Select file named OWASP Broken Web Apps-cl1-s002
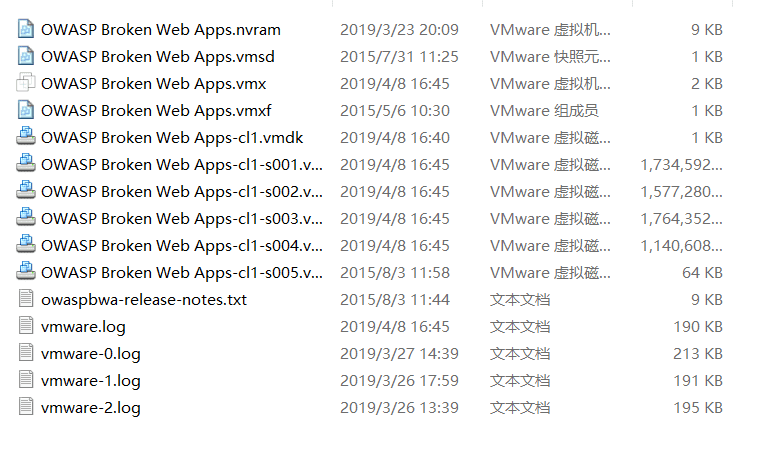Screen dimensions: 759x449 (182, 192)
